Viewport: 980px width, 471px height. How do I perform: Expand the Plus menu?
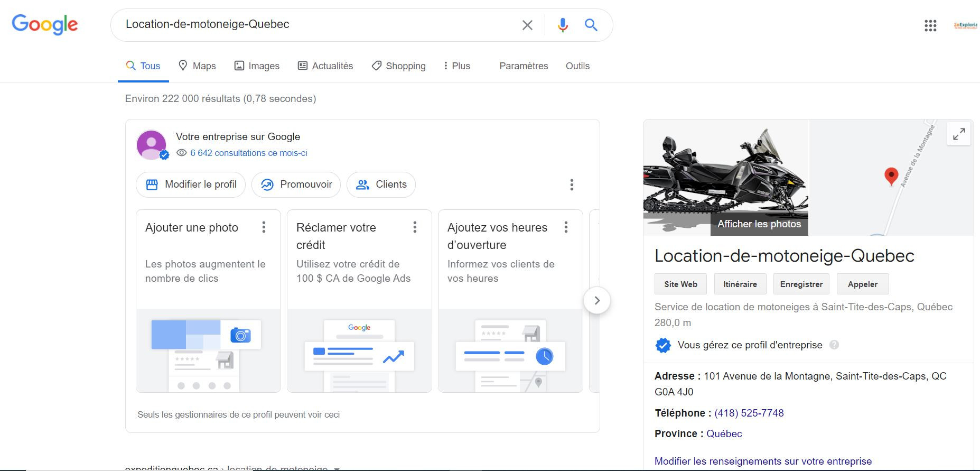(456, 66)
